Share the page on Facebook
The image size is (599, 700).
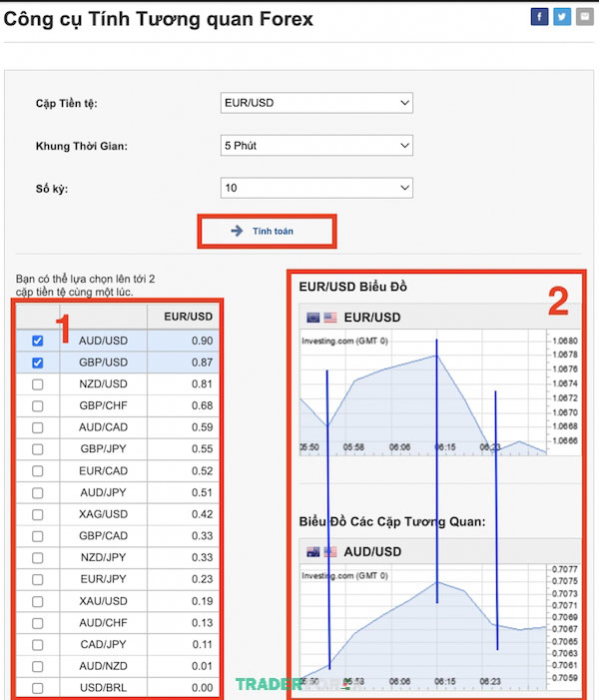pos(539,17)
